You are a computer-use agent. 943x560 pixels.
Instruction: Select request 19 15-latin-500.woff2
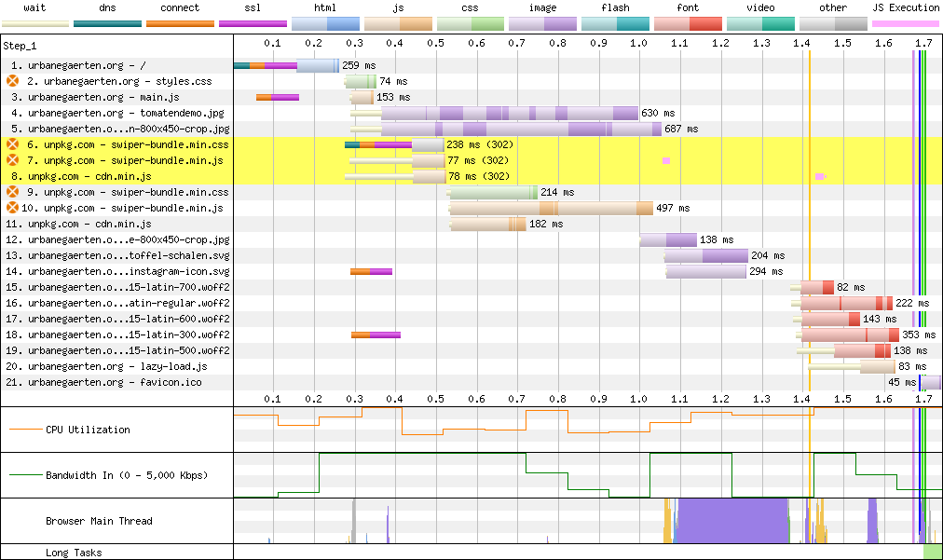tap(117, 350)
